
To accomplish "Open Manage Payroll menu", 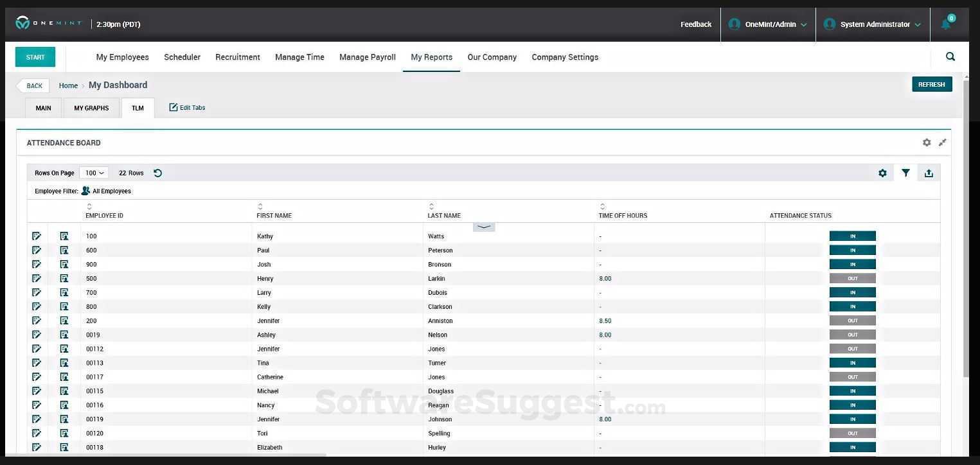I will 368,57.
